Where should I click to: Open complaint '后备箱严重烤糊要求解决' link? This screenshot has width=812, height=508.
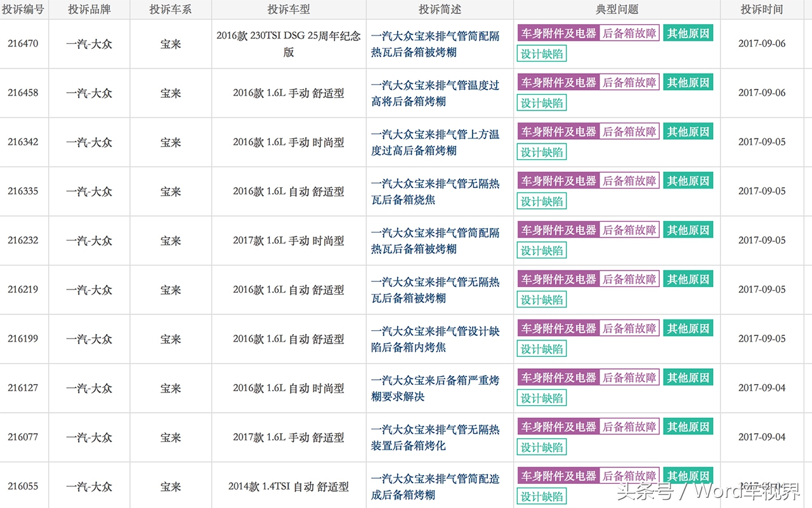tap(435, 388)
